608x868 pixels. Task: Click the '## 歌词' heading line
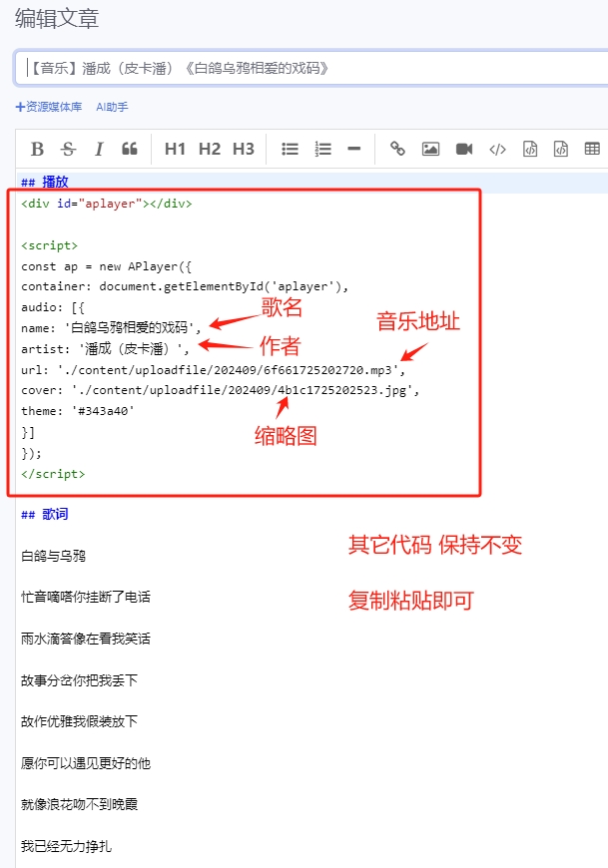point(44,514)
